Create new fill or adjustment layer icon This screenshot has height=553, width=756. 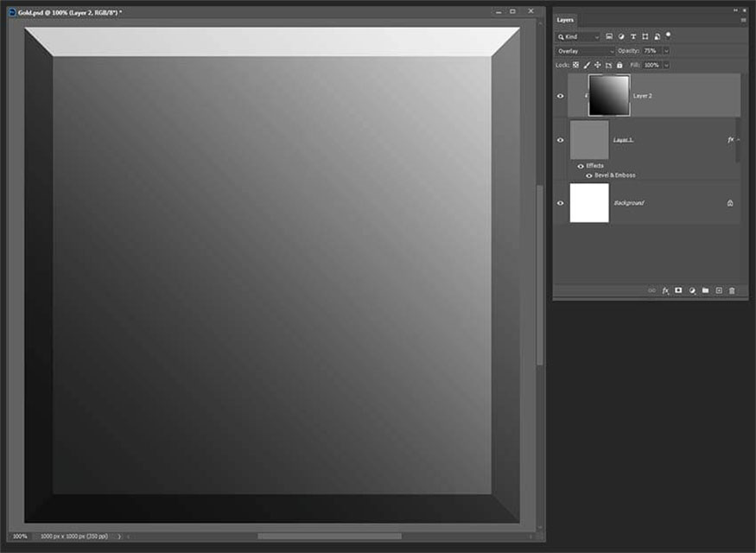point(692,290)
